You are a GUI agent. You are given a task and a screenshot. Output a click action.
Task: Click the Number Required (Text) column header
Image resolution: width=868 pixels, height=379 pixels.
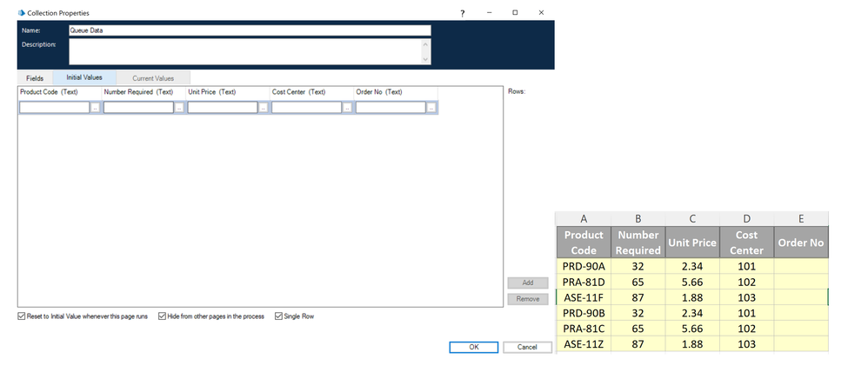pos(144,92)
